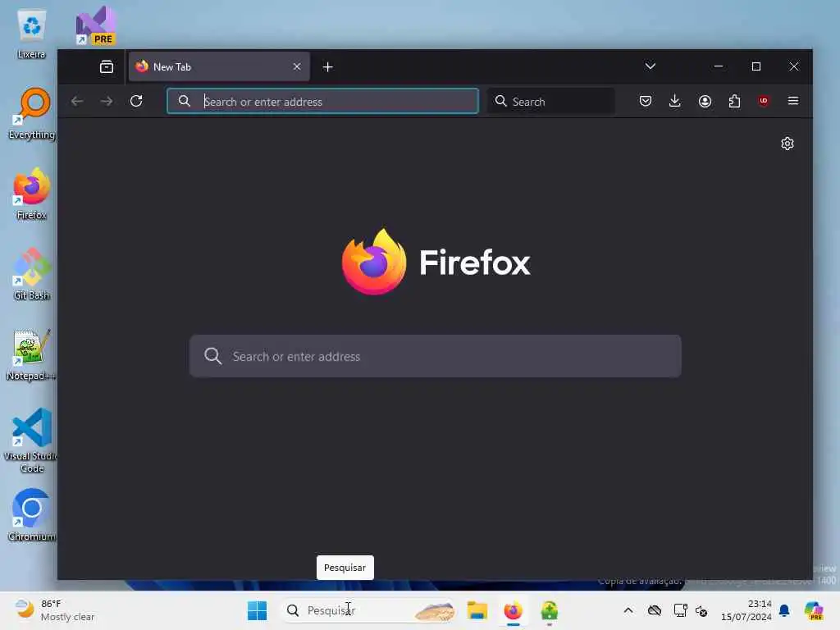840x630 pixels.
Task: Show hidden system tray icons
Action: coord(628,610)
